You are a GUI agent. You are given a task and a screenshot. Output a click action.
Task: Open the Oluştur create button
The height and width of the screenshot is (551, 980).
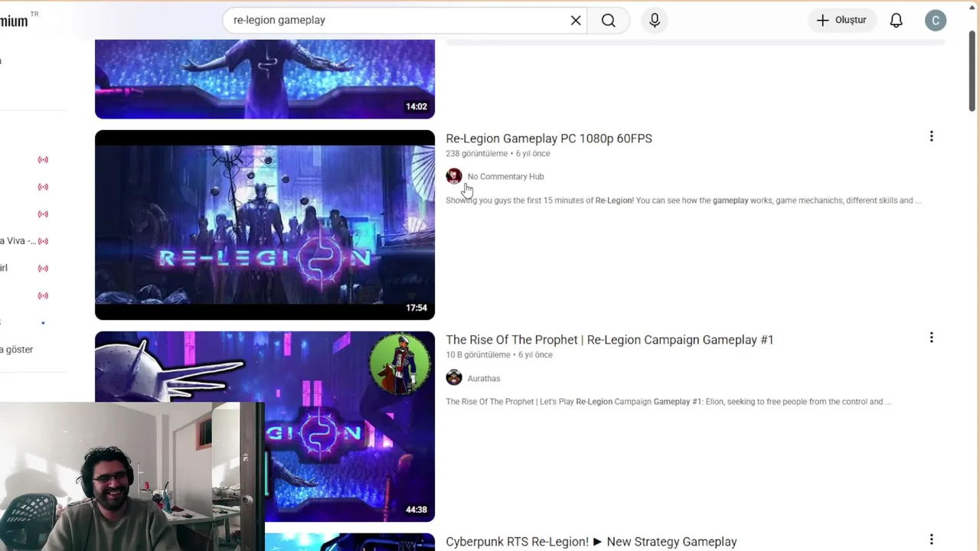pyautogui.click(x=842, y=21)
